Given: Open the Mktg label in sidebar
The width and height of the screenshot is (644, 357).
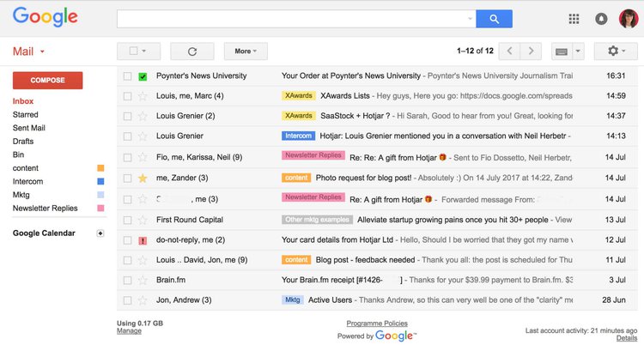Looking at the screenshot, I should [21, 195].
